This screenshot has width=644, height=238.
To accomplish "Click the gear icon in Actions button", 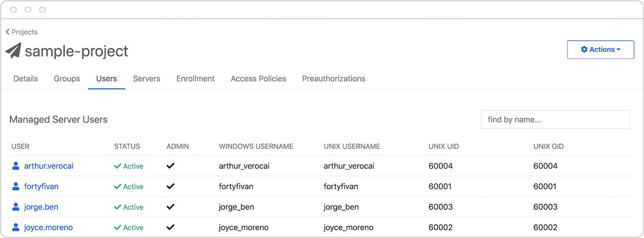I will pyautogui.click(x=584, y=50).
